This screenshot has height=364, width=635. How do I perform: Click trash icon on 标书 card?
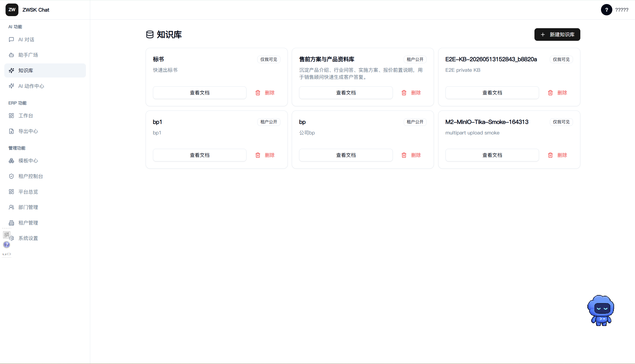point(258,93)
